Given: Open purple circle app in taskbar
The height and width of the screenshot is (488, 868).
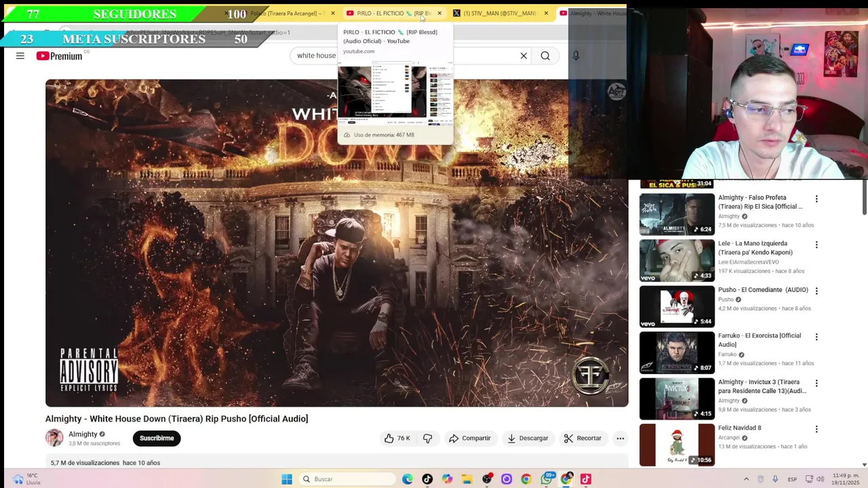Looking at the screenshot, I should click(x=507, y=479).
